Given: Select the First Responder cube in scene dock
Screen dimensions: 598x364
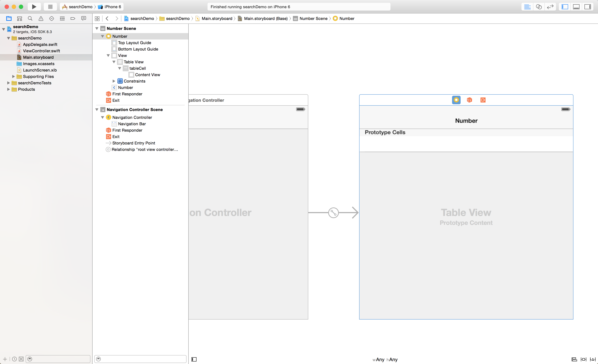Looking at the screenshot, I should [x=469, y=100].
